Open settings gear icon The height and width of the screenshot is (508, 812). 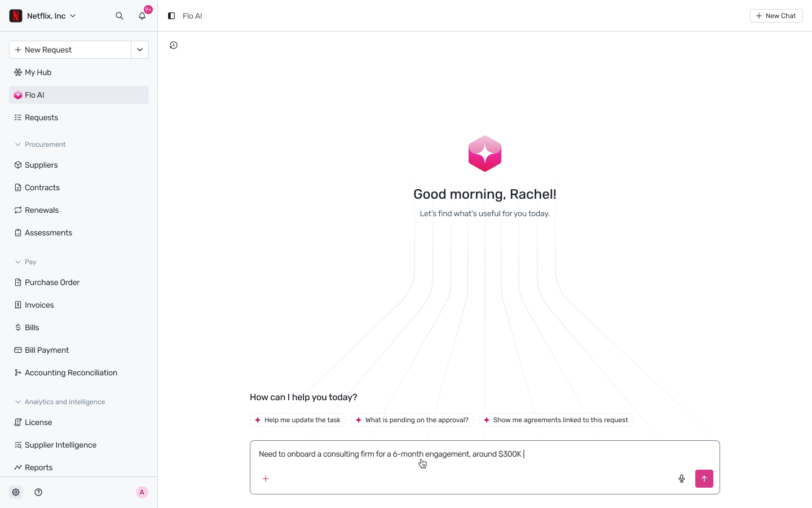coord(16,492)
